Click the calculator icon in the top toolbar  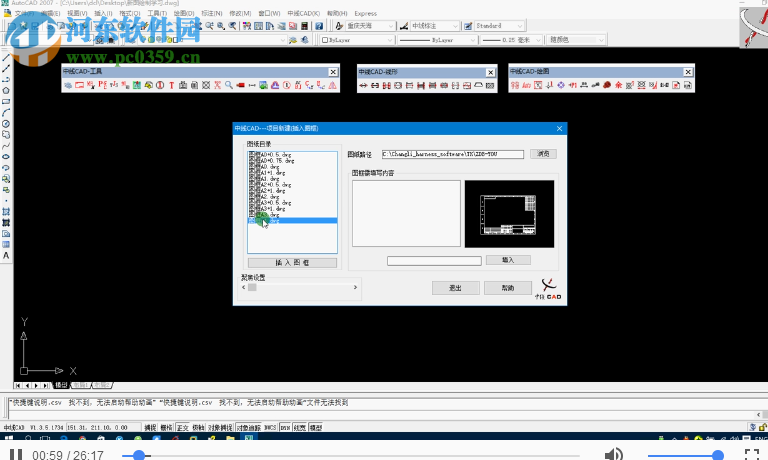coord(305,26)
